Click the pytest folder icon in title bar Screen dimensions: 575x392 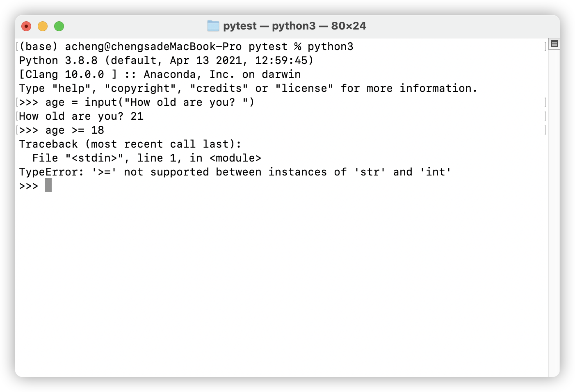(x=213, y=26)
